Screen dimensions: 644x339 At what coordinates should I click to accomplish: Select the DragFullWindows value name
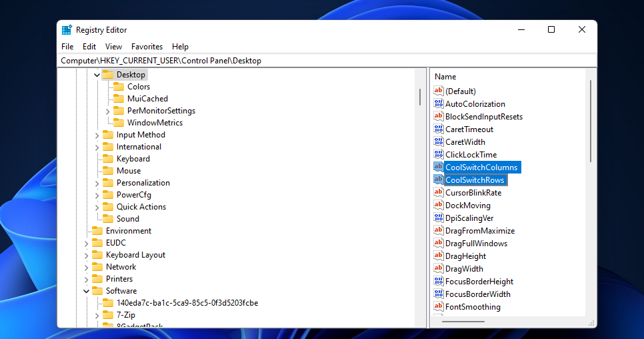(x=476, y=244)
